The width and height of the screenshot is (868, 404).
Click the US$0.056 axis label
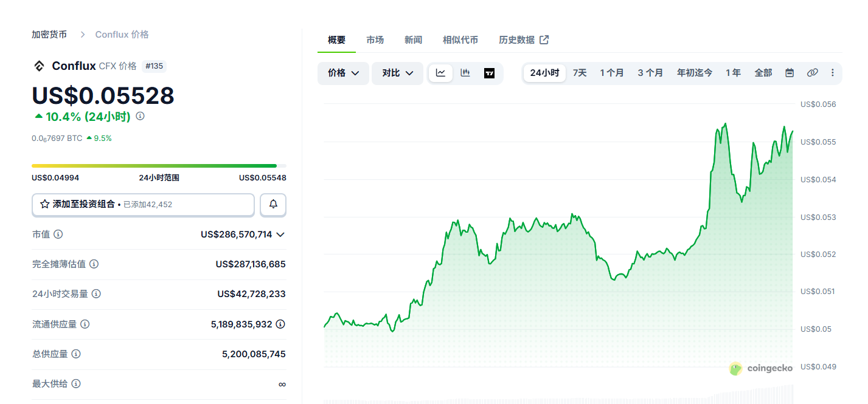(x=818, y=104)
